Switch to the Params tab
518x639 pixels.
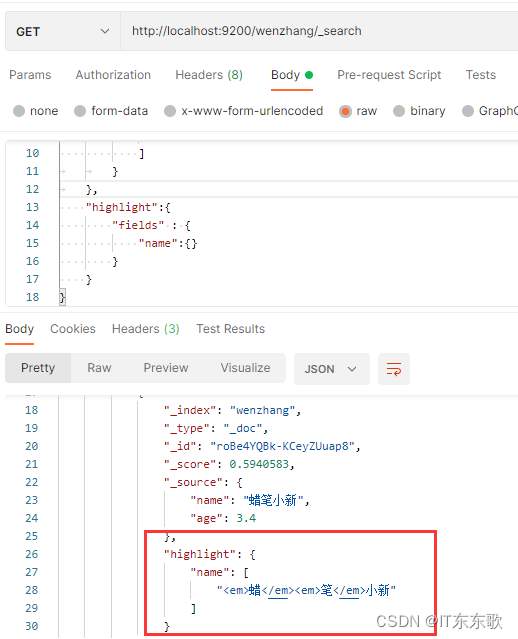coord(30,75)
